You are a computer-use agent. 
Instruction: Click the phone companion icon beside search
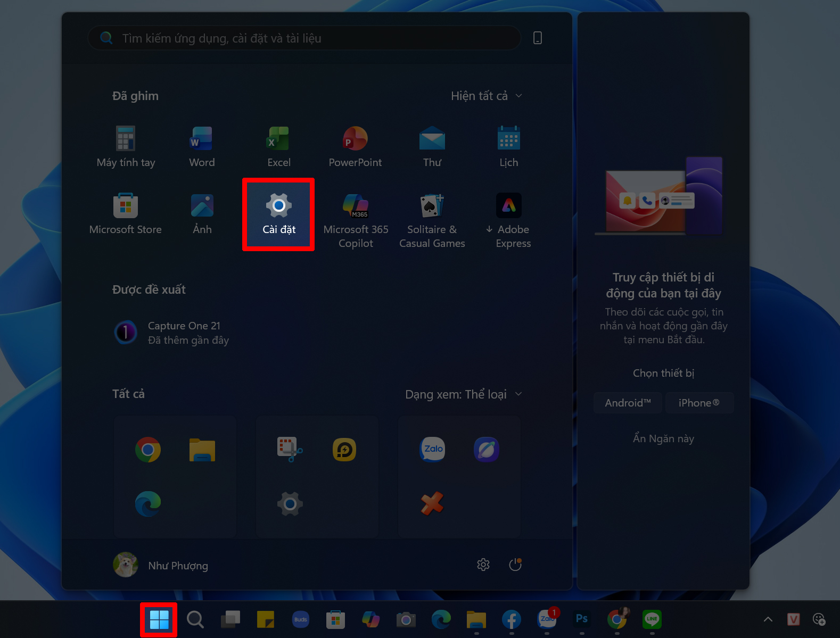(538, 38)
